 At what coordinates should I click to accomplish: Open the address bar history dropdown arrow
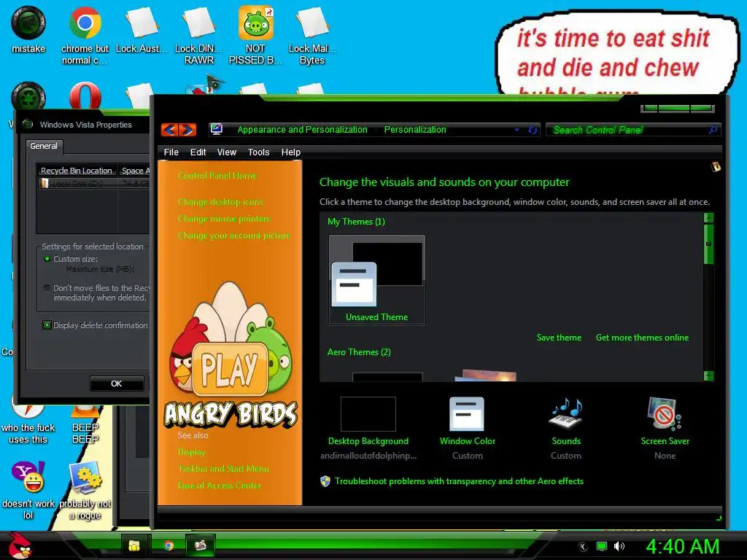tap(516, 130)
